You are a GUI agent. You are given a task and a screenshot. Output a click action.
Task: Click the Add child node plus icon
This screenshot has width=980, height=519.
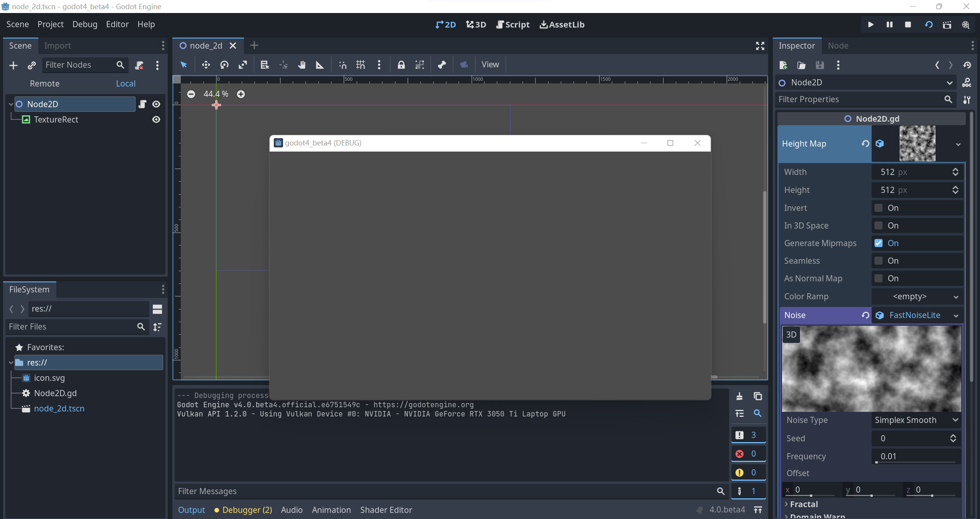13,65
